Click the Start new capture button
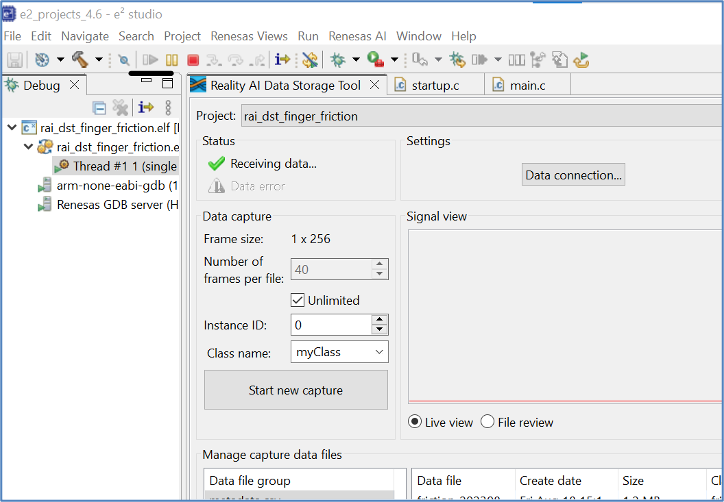The height and width of the screenshot is (502, 724). [295, 390]
